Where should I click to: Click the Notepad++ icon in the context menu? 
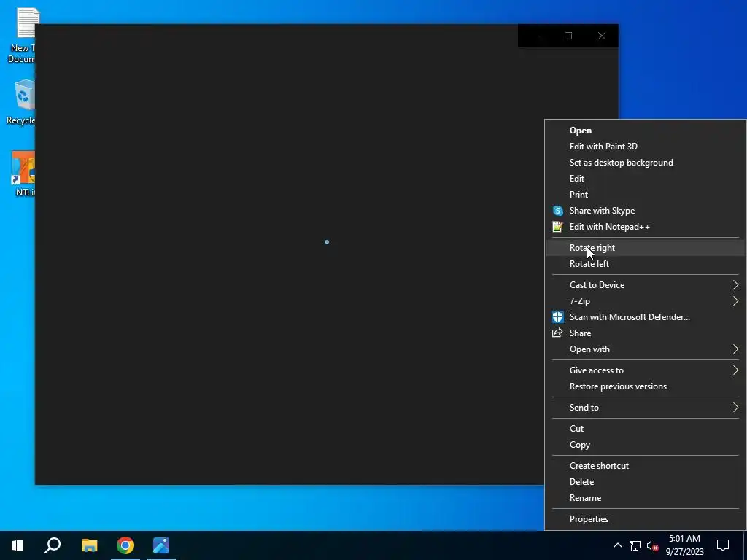tap(557, 227)
